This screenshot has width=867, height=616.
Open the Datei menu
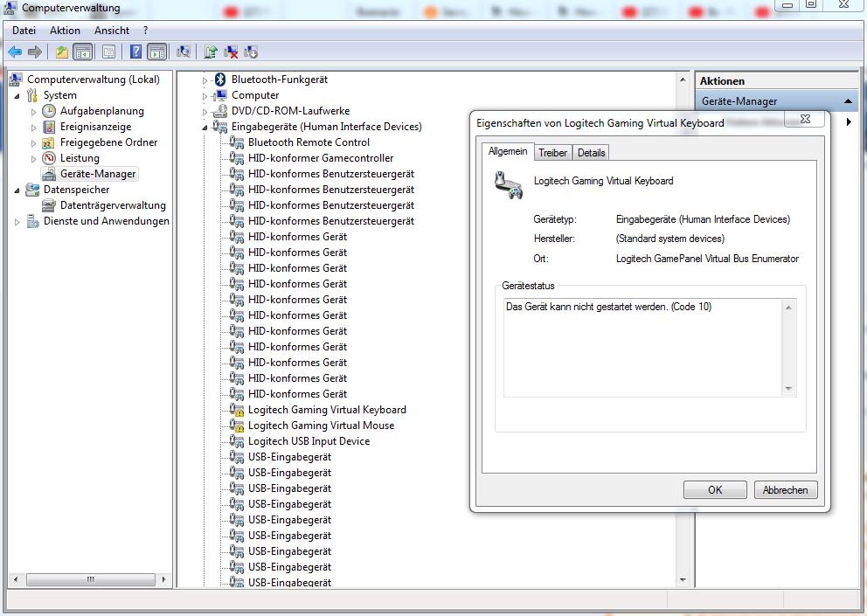point(24,31)
